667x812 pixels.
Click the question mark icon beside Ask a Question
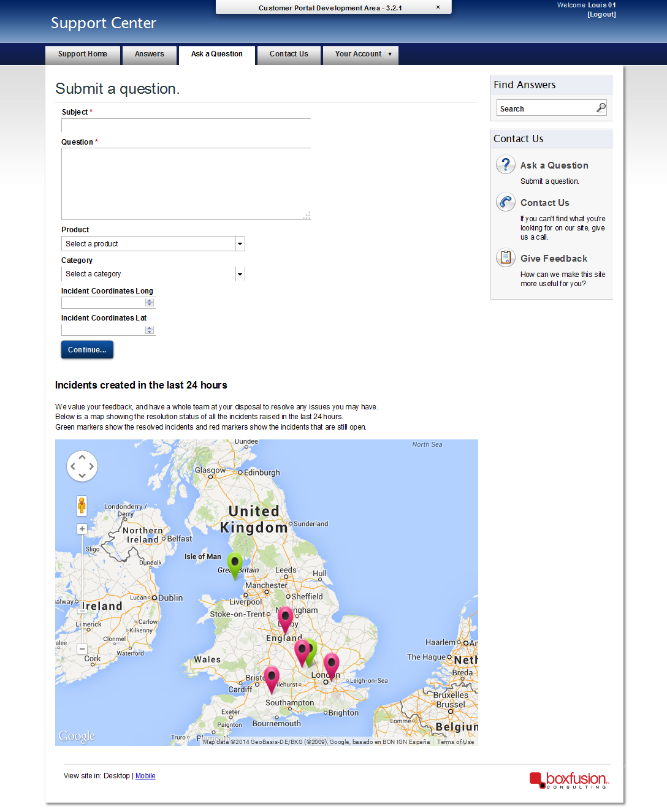[506, 164]
